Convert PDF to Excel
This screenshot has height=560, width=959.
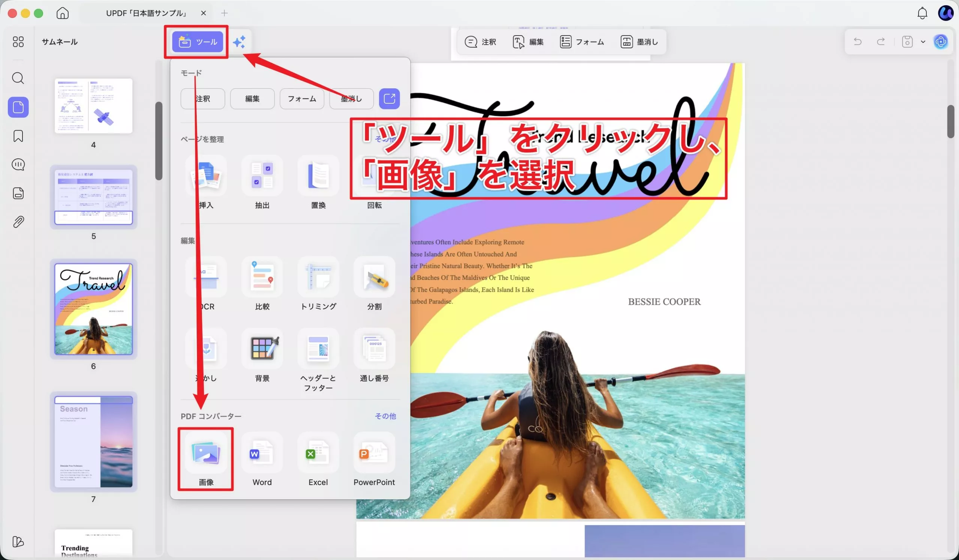tap(318, 460)
